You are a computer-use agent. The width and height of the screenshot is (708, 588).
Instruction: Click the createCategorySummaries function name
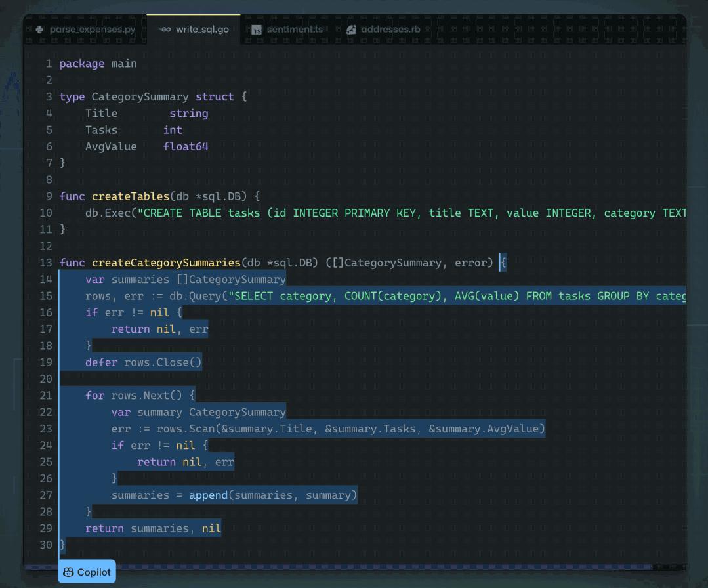click(166, 262)
